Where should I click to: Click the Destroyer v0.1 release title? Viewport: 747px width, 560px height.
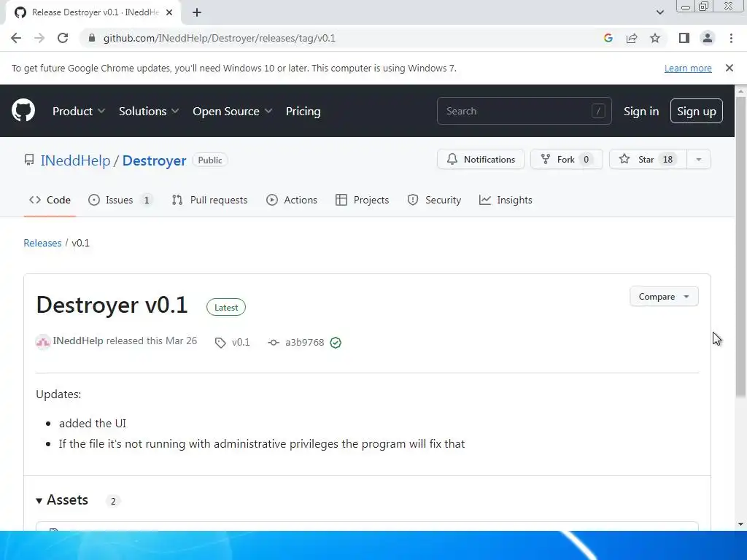click(x=112, y=305)
